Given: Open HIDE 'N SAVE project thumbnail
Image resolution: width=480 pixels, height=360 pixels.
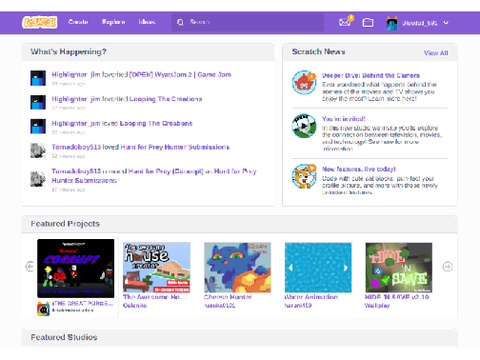Looking at the screenshot, I should click(399, 268).
